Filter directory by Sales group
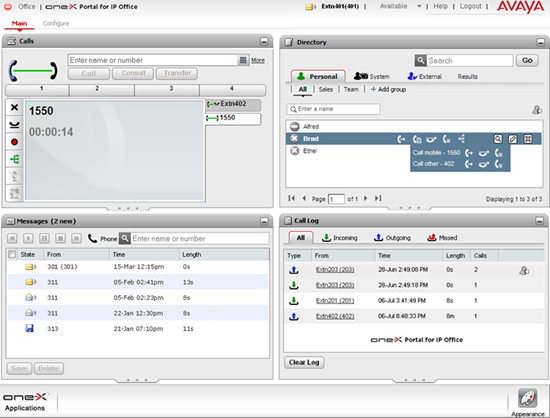Image resolution: width=550 pixels, height=418 pixels. tap(326, 89)
